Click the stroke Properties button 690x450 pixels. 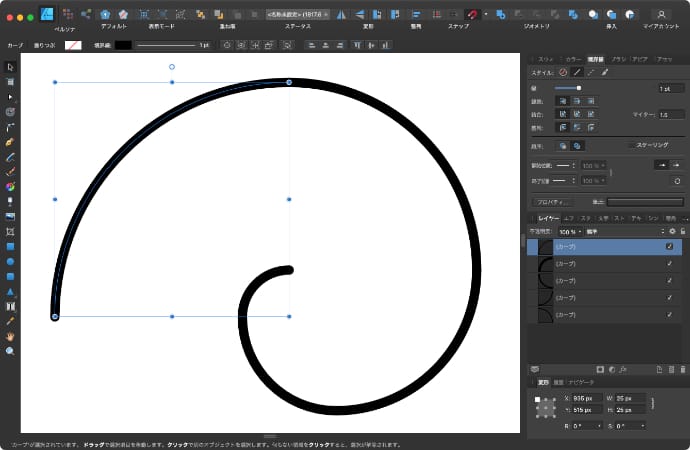pos(552,202)
